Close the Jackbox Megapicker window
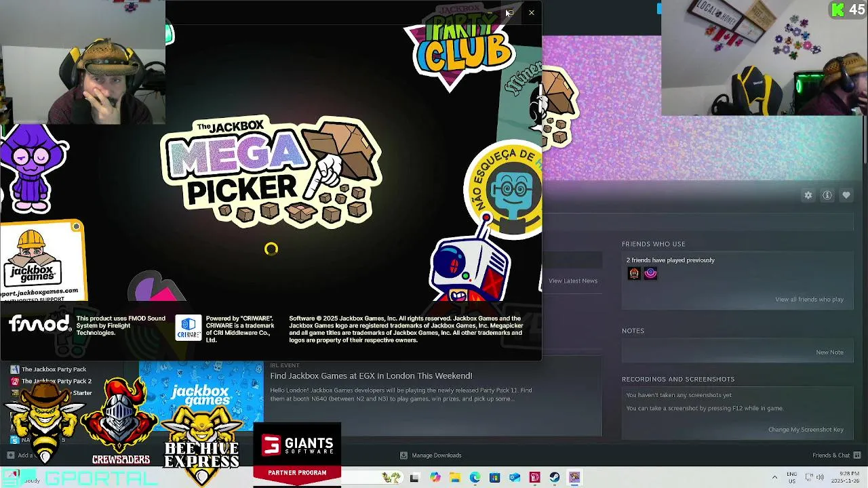Image resolution: width=868 pixels, height=488 pixels. click(532, 13)
